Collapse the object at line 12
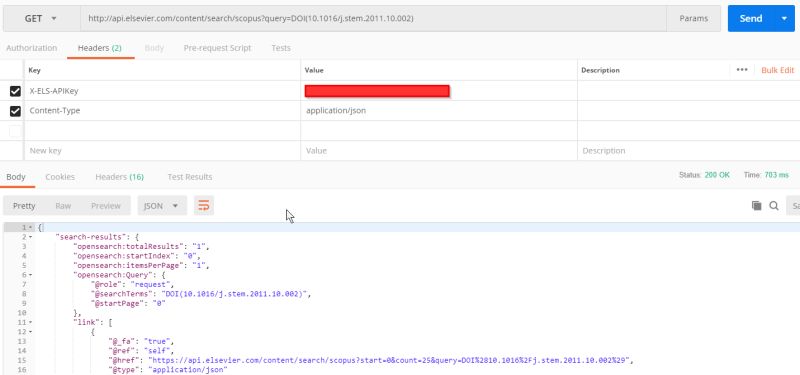The height and width of the screenshot is (375, 800). pyautogui.click(x=31, y=332)
